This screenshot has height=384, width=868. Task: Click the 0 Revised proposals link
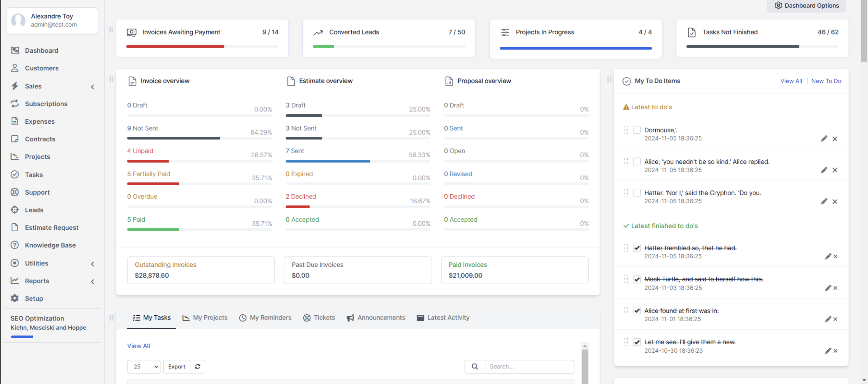tap(458, 173)
